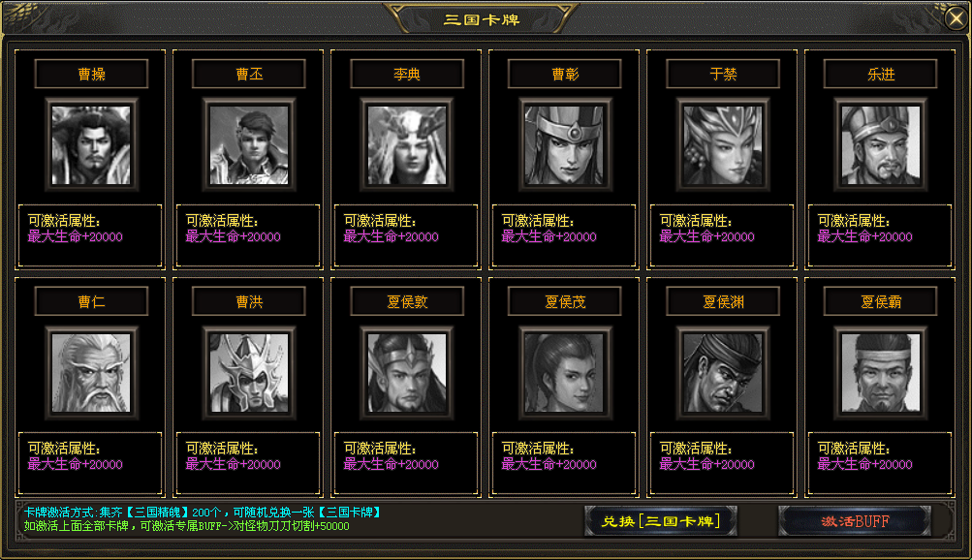Select the 夏侯渊 headband portrait
Viewport: 972px width, 560px height.
coord(723,373)
